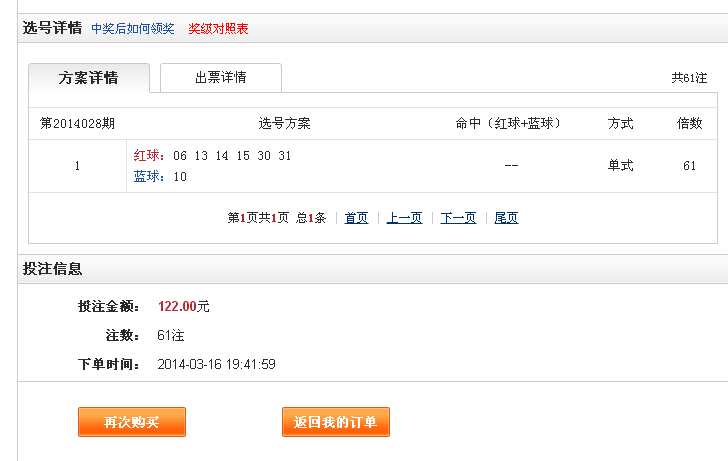Click the order time 2014-03-16 19:41:59
This screenshot has width=728, height=461.
tap(216, 364)
